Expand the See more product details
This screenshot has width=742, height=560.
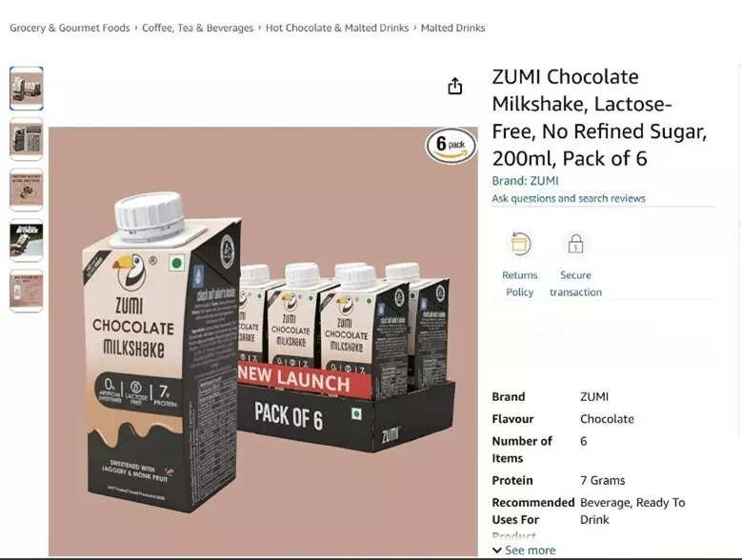pos(524,550)
